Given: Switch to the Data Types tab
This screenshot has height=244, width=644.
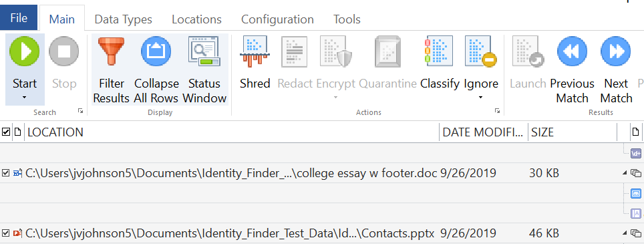Looking at the screenshot, I should tap(123, 19).
